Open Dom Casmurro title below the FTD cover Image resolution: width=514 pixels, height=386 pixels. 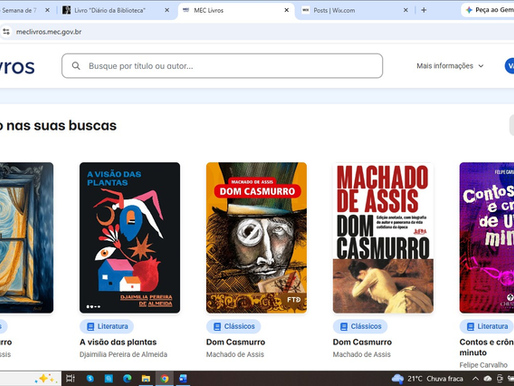[x=236, y=342]
